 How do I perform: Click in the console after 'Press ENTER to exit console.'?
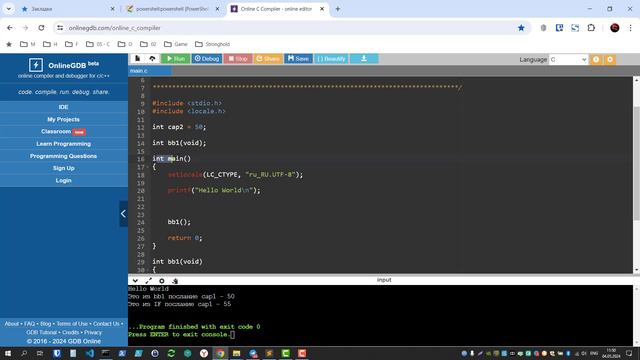coord(233,335)
